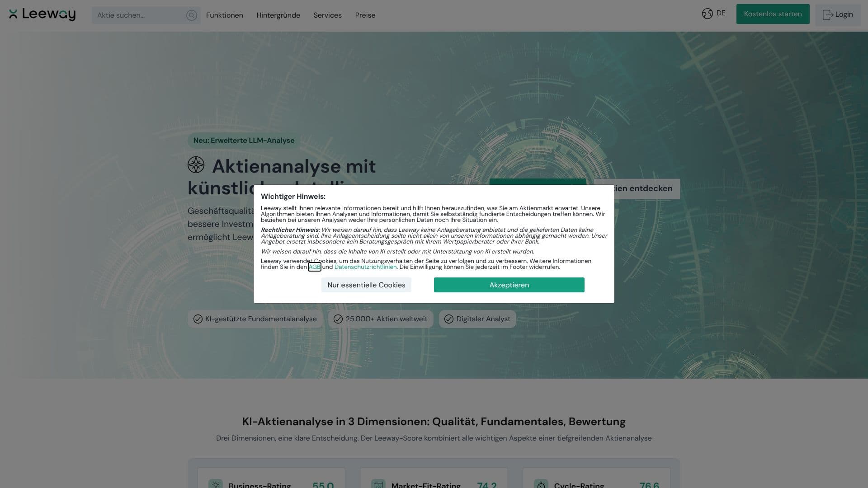
Task: Click the 'KI-gestützte Fundamentalanalyse' chip
Action: coord(255,319)
